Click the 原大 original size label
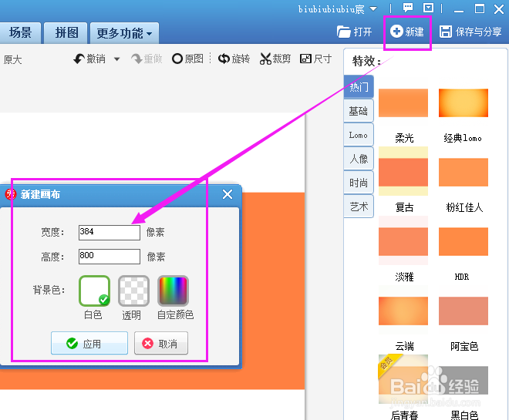Viewport: 509px width, 420px height. [12, 59]
